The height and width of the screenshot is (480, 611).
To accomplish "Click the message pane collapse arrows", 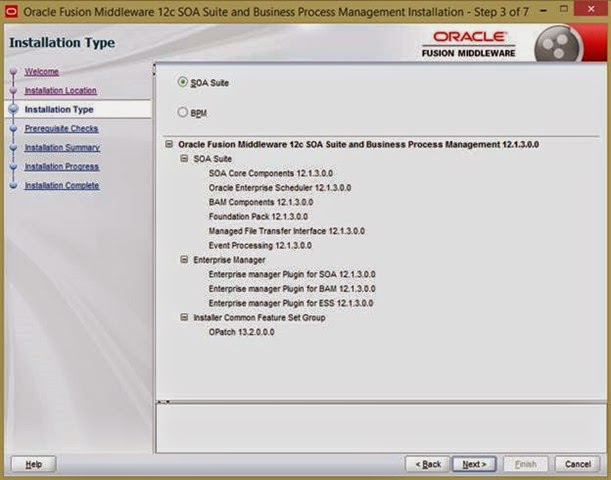I will point(163,402).
